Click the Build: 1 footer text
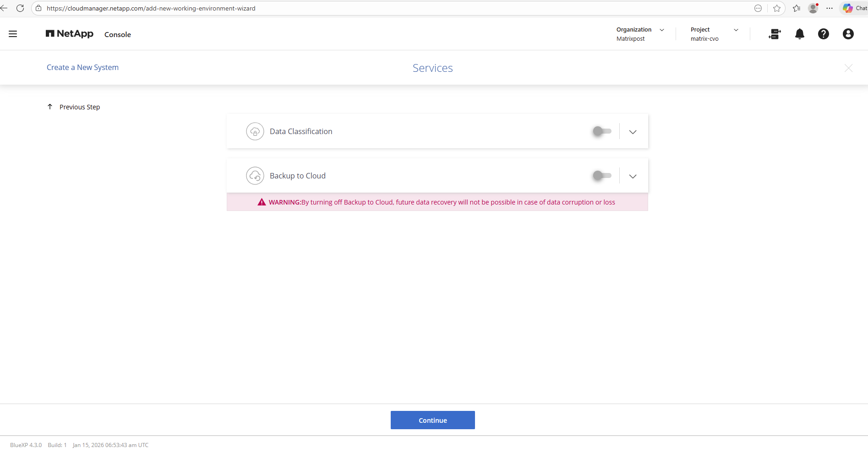 point(57,445)
